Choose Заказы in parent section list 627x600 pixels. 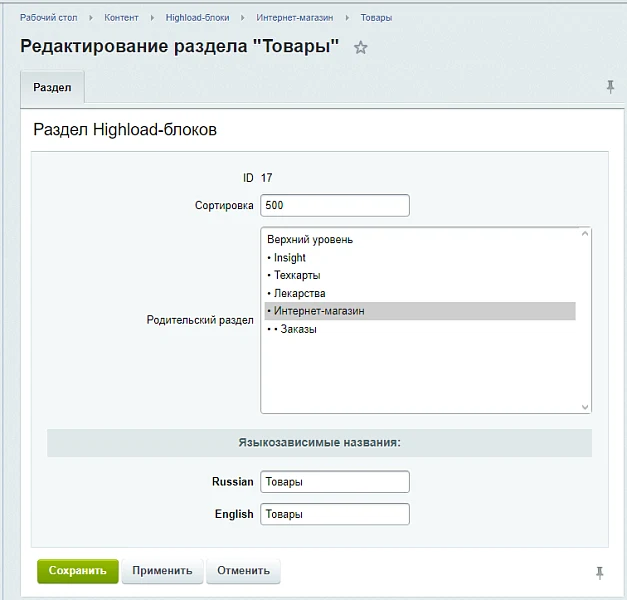(x=420, y=329)
